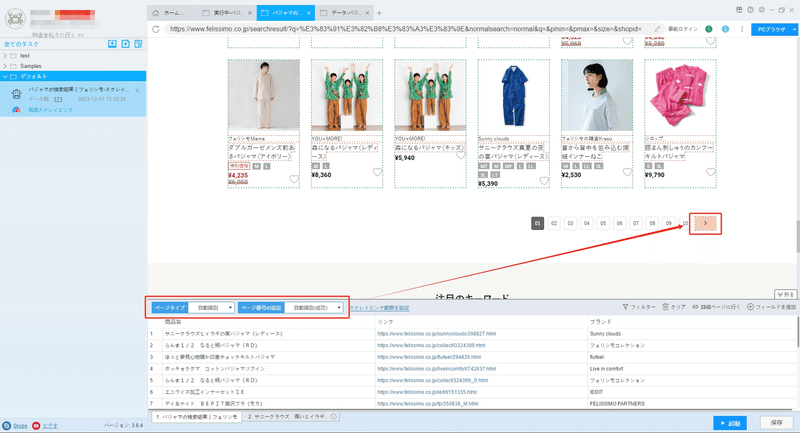Toggle heart on Sunny clouds ¥5,390 pajama
Screen dimensions: 800x433
[544, 181]
